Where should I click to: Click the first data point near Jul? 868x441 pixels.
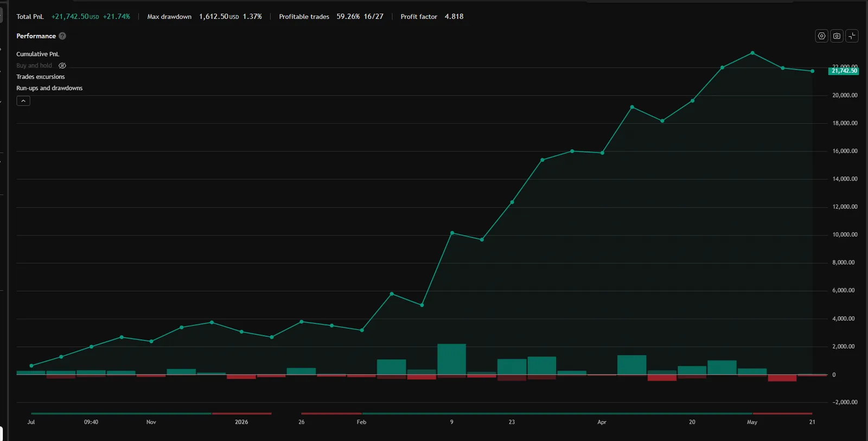click(31, 366)
